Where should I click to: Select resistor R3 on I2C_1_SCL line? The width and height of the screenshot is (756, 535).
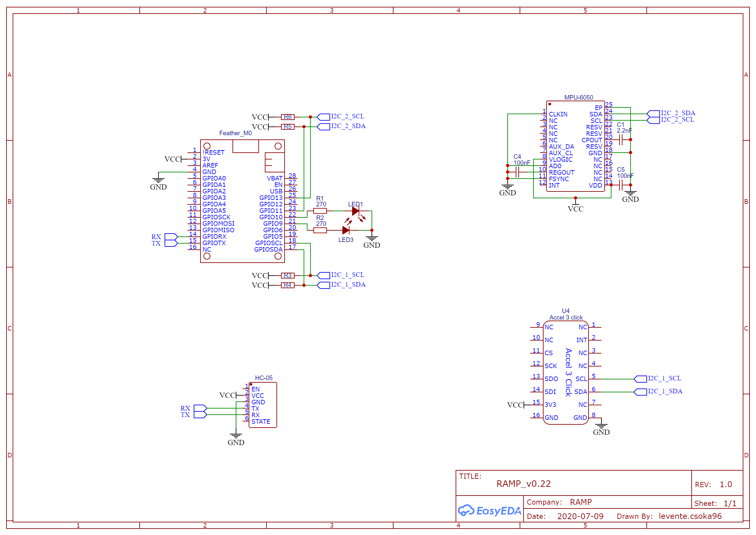pyautogui.click(x=287, y=275)
